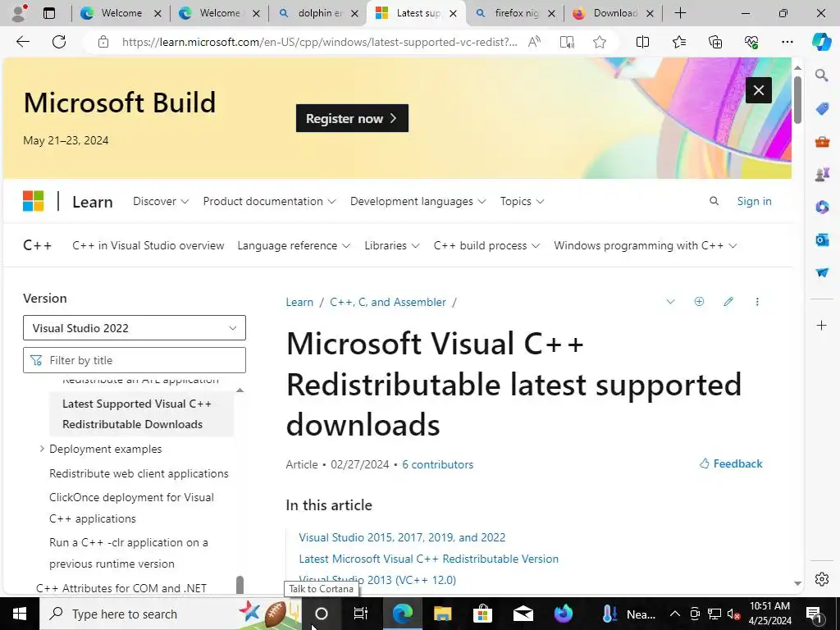Click the Learn site search magnifier
The image size is (840, 630).
pos(714,201)
